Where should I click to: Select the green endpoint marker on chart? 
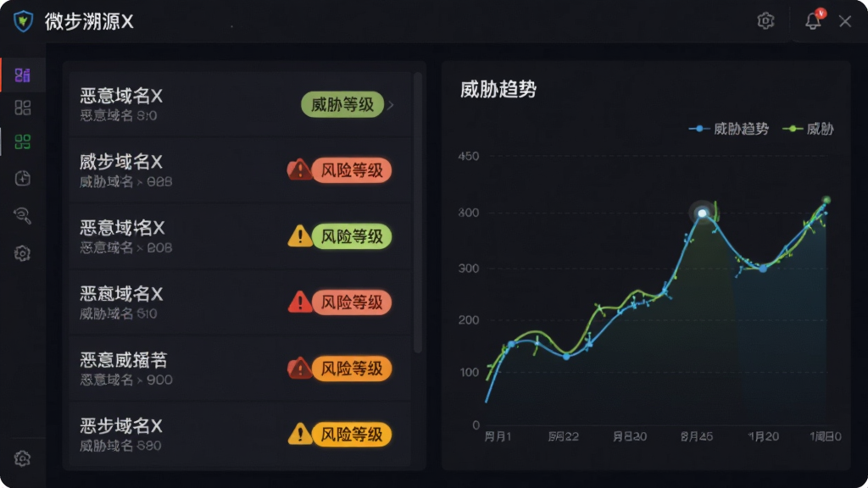click(x=826, y=200)
